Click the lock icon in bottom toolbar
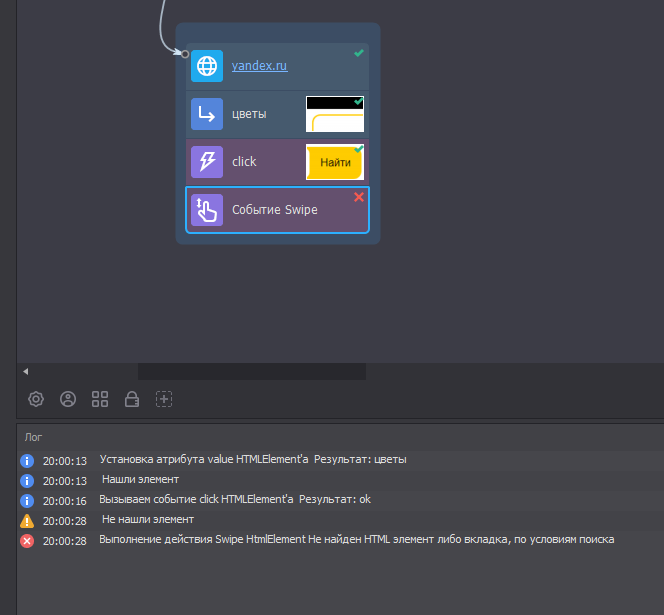664x615 pixels. point(132,399)
